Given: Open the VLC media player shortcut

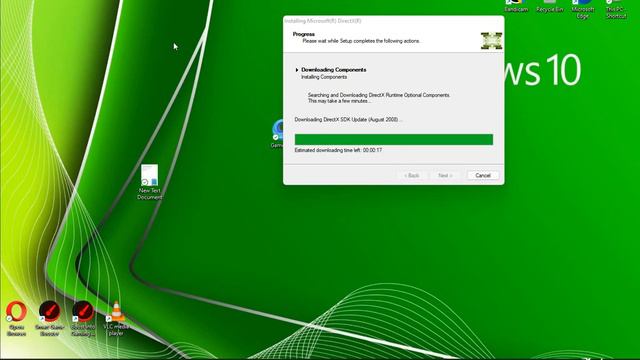Looking at the screenshot, I should [x=116, y=318].
